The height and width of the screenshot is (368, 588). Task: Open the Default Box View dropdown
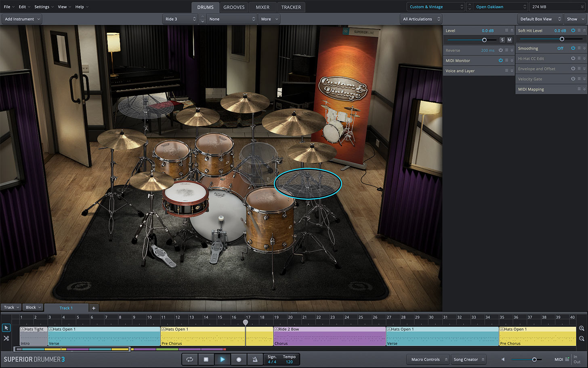point(540,19)
